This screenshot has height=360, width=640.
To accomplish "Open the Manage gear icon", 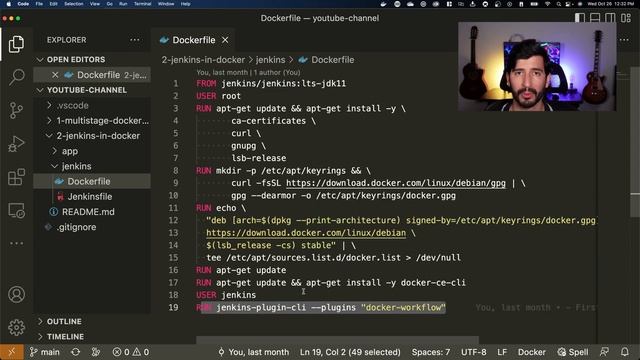I will coord(16,327).
